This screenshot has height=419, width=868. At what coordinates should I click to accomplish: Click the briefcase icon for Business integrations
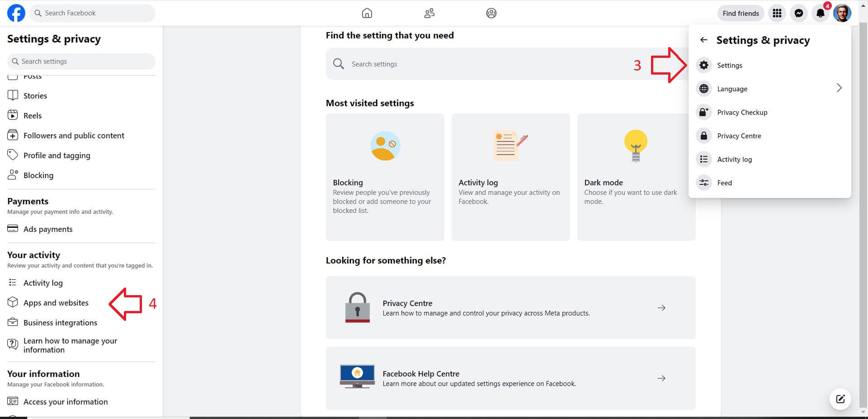pos(13,322)
